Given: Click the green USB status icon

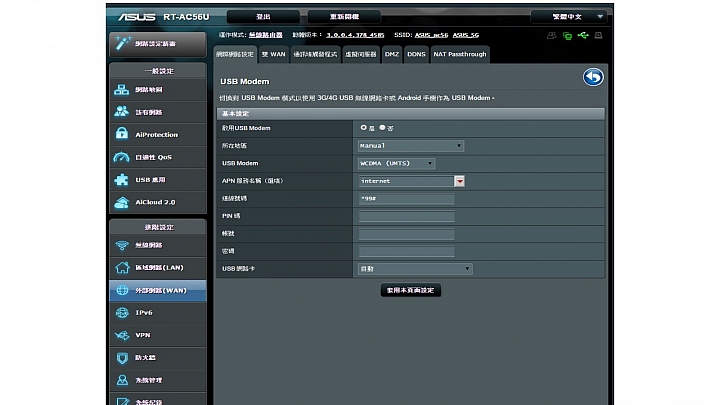Looking at the screenshot, I should 583,35.
